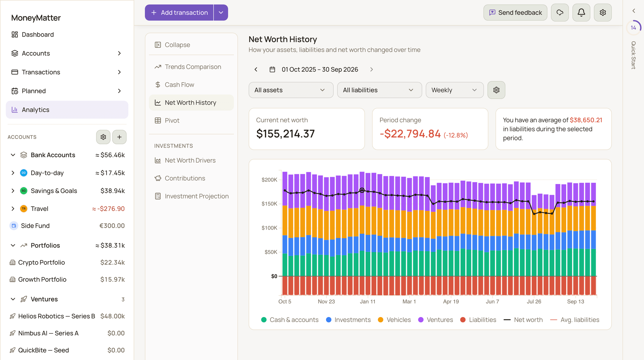Click the Crypto Portfolio account icon
The image size is (644, 360).
pyautogui.click(x=13, y=263)
